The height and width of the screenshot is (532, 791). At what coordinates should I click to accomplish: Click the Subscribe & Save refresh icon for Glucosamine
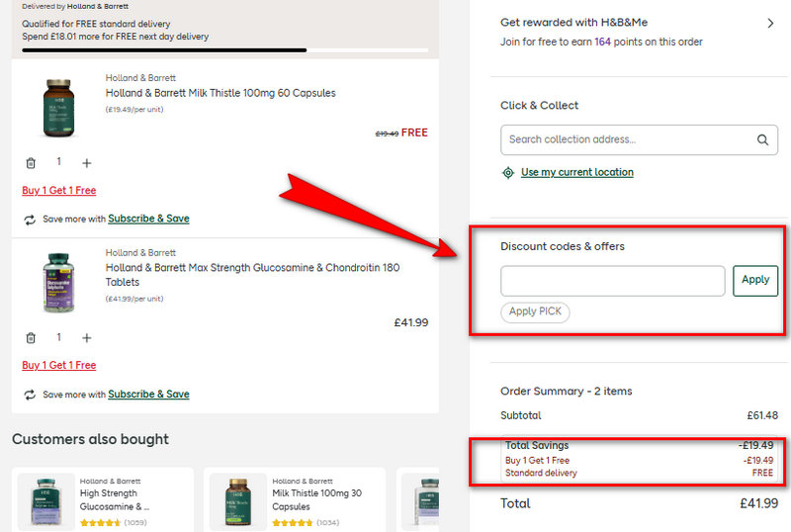pyautogui.click(x=30, y=395)
